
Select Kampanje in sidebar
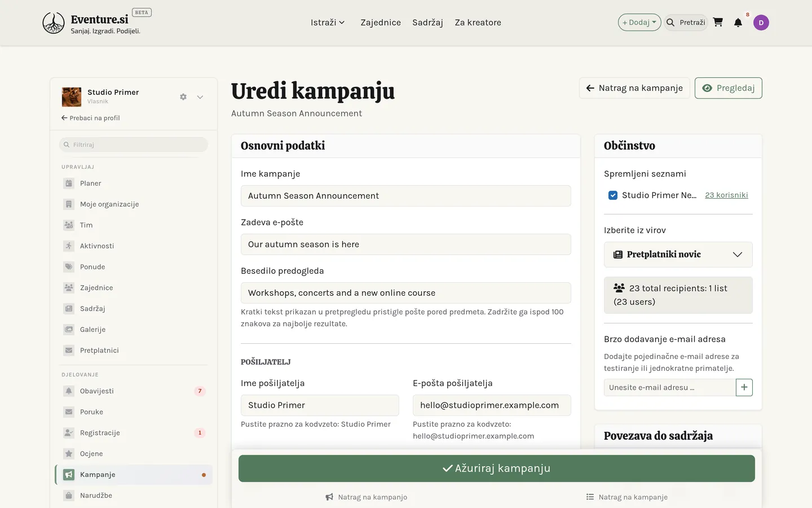(x=134, y=475)
